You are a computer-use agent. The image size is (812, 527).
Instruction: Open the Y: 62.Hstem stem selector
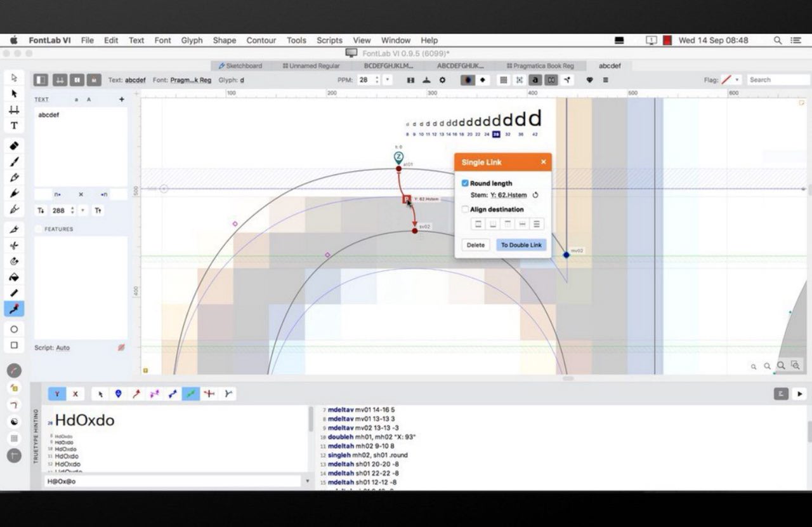508,196
